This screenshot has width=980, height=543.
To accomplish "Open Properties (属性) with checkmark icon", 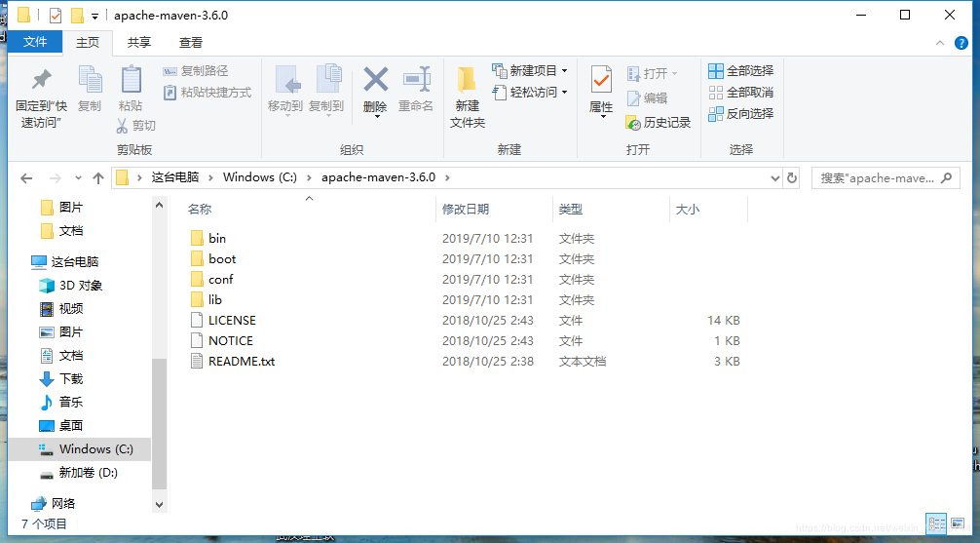I will click(601, 92).
